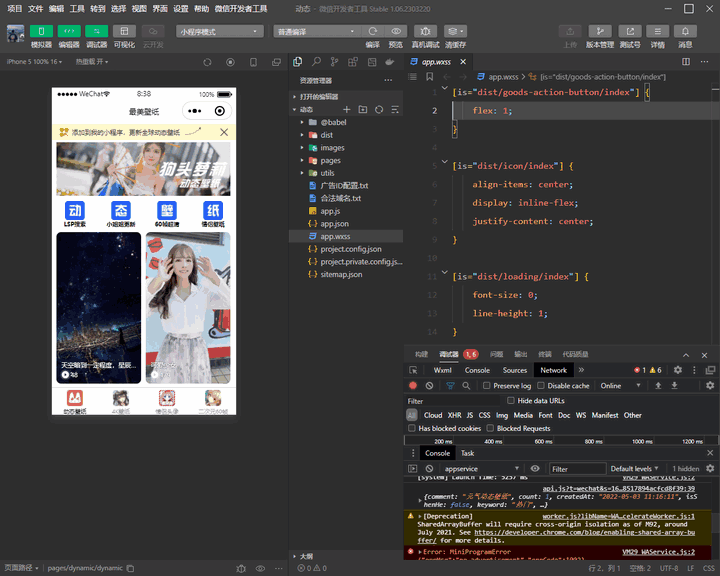Screen dimensions: 720x576
Task: Click the Network filter funnel icon
Action: click(x=450, y=385)
